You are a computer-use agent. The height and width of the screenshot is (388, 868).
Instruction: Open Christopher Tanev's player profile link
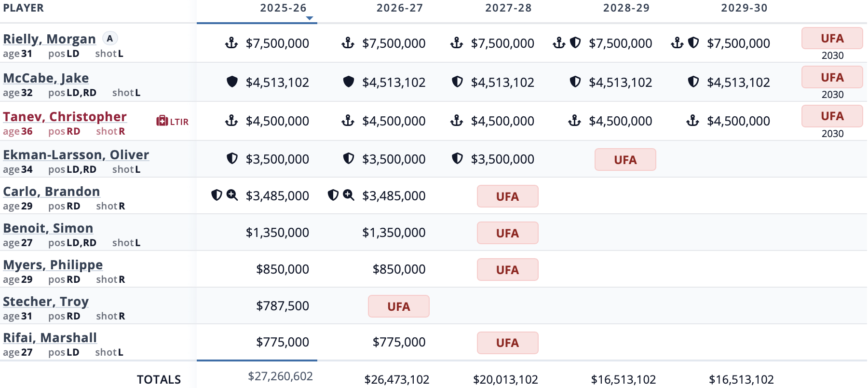(x=65, y=117)
